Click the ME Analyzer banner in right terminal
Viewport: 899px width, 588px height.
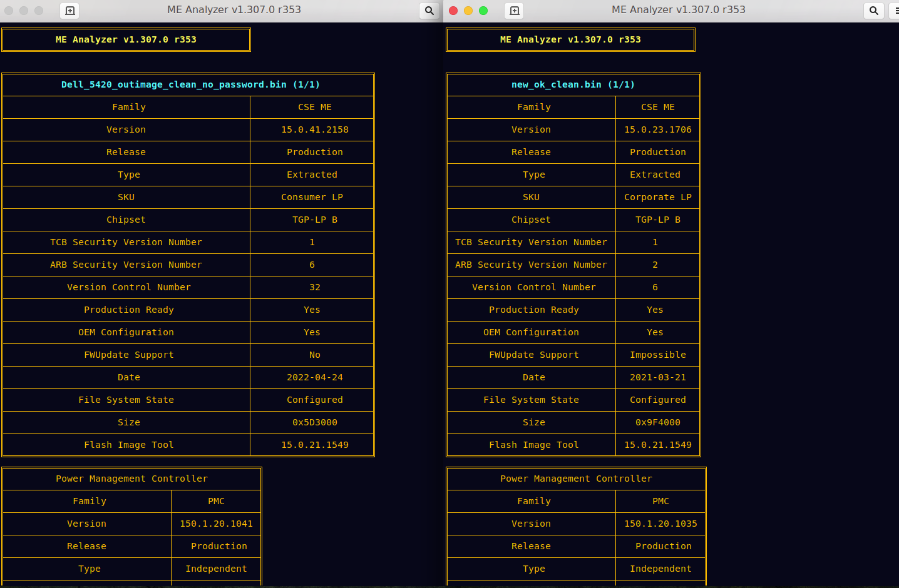[570, 39]
